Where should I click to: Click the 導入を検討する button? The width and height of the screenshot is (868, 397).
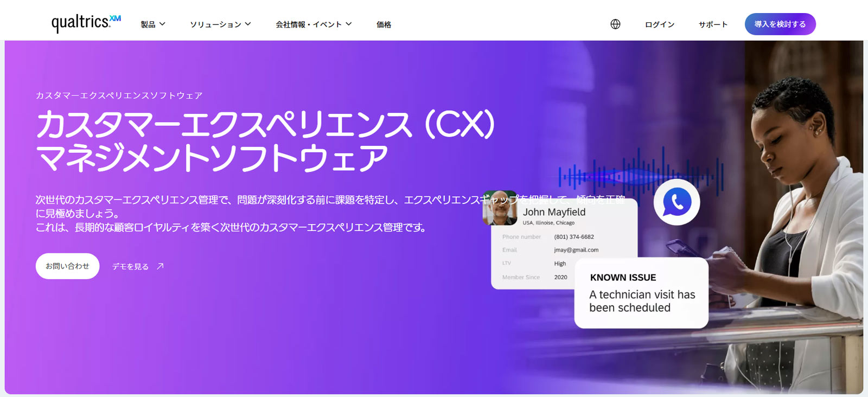point(780,24)
